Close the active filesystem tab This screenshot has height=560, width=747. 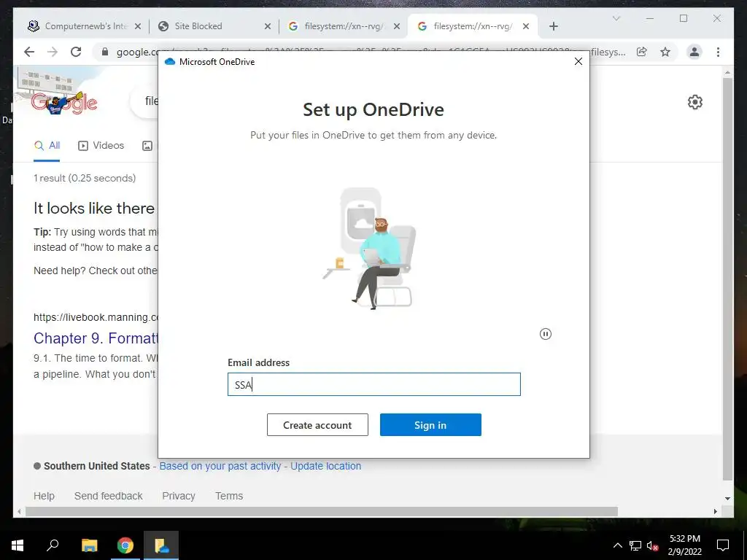(x=526, y=27)
